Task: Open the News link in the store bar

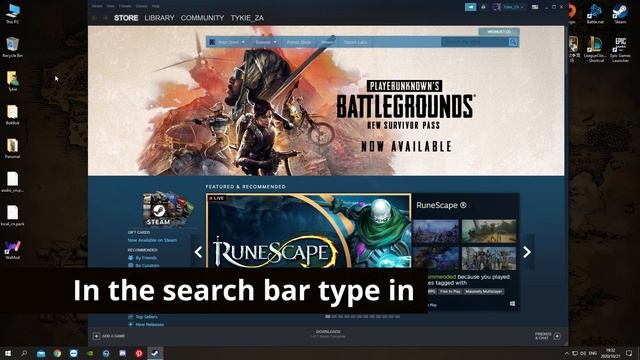Action: pos(327,42)
